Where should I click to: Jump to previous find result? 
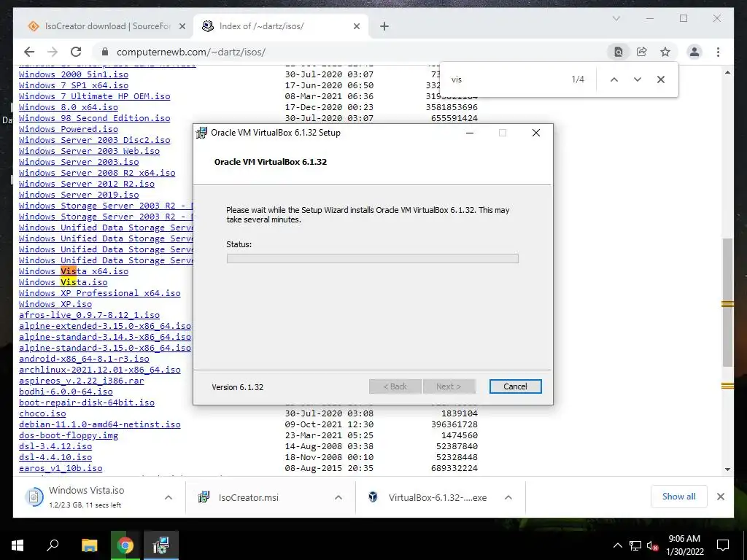point(614,79)
